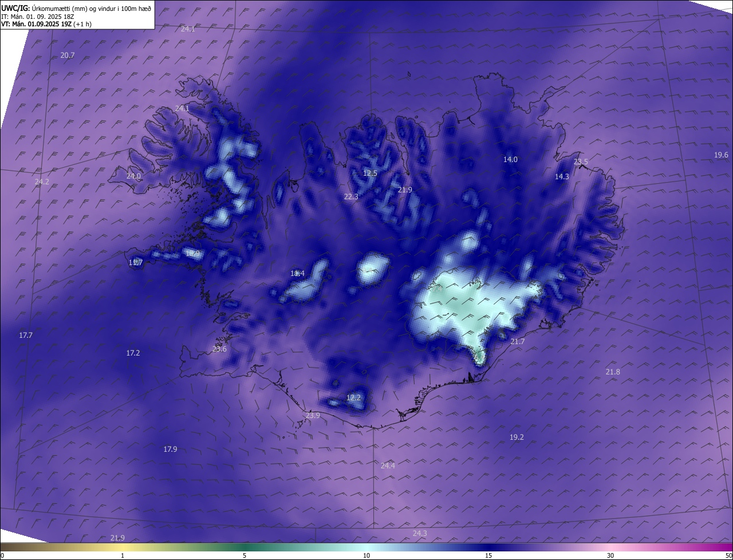Click the 24.2 value label offshore west
733x560 pixels.
click(x=42, y=182)
